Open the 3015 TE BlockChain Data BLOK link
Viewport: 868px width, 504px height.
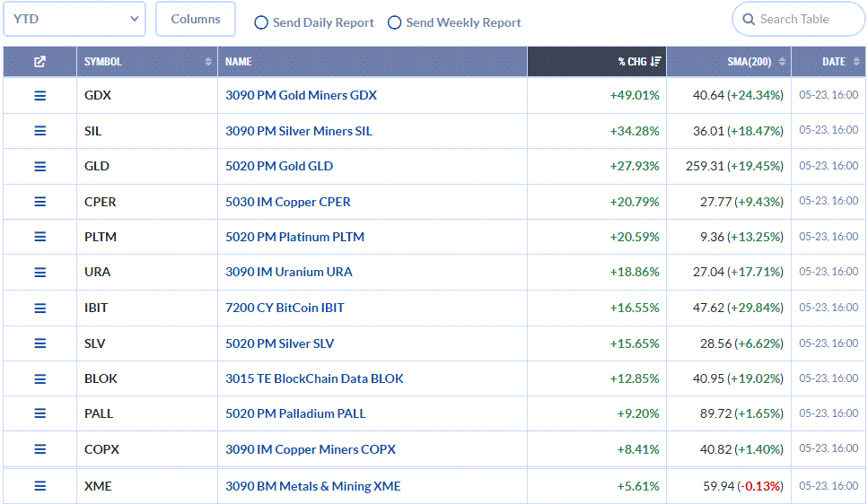click(x=314, y=378)
